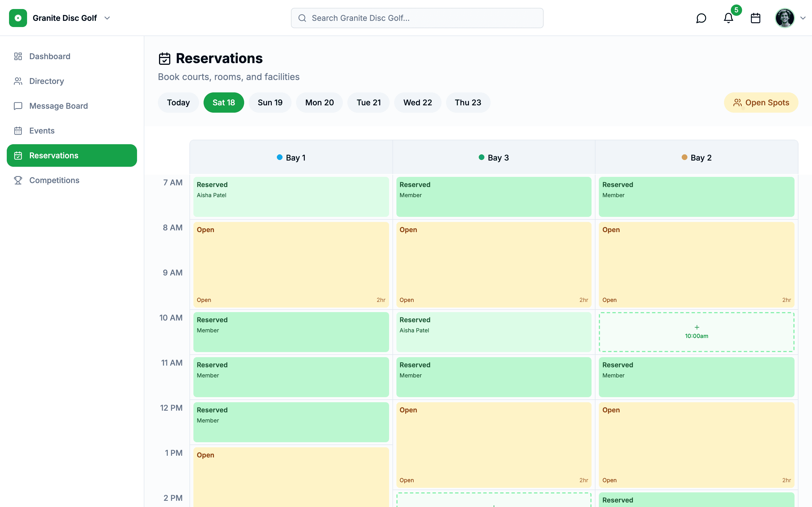Image resolution: width=812 pixels, height=507 pixels.
Task: Click the Granite Disc Golf logo icon
Action: pyautogui.click(x=18, y=18)
